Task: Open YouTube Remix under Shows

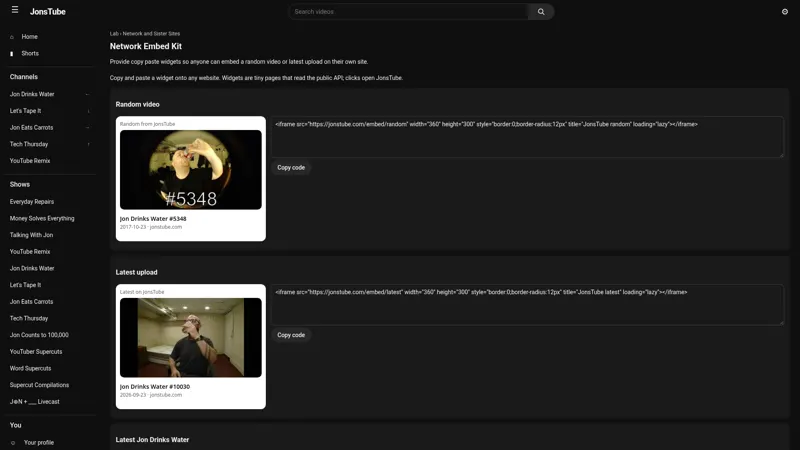Action: click(30, 252)
